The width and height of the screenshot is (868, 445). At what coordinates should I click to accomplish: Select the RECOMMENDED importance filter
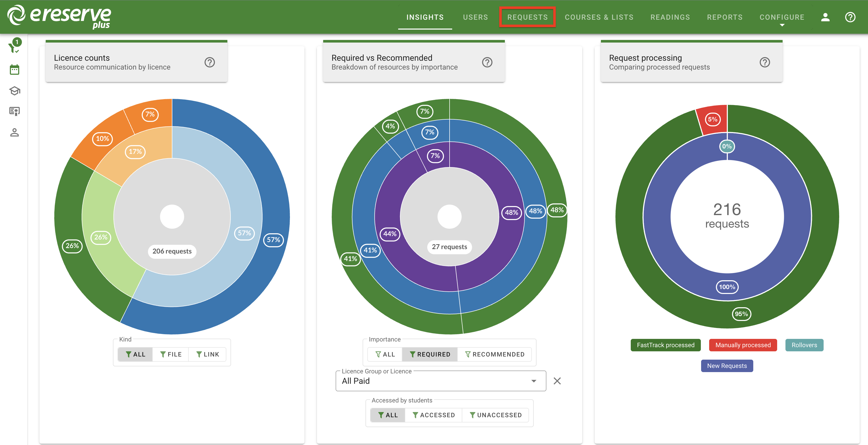(x=495, y=354)
